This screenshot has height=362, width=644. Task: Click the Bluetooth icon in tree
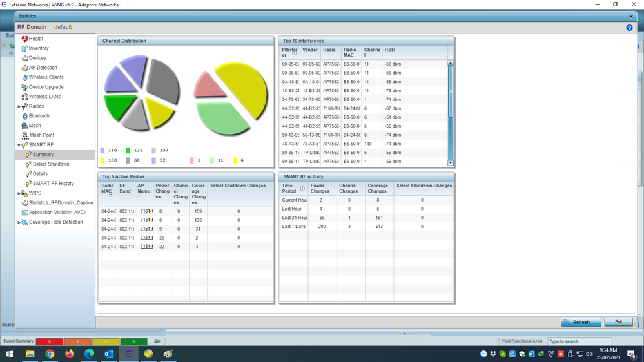(24, 116)
